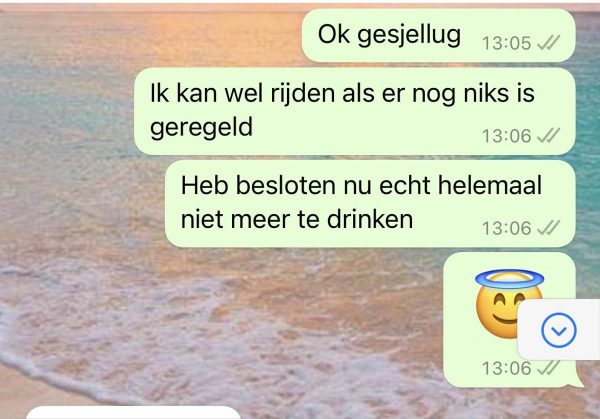Tap the word 'helemaal' in third message
This screenshot has width=600, height=419.
pyautogui.click(x=490, y=186)
